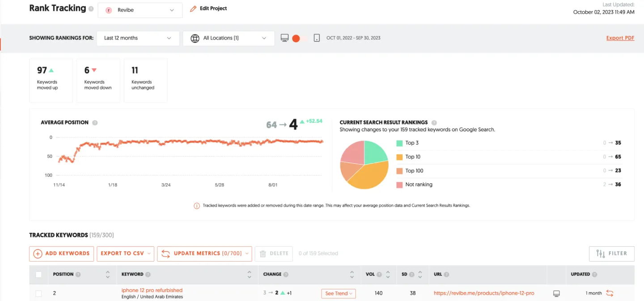
Task: Click the Current Search Result Rankings help icon
Action: tap(434, 123)
